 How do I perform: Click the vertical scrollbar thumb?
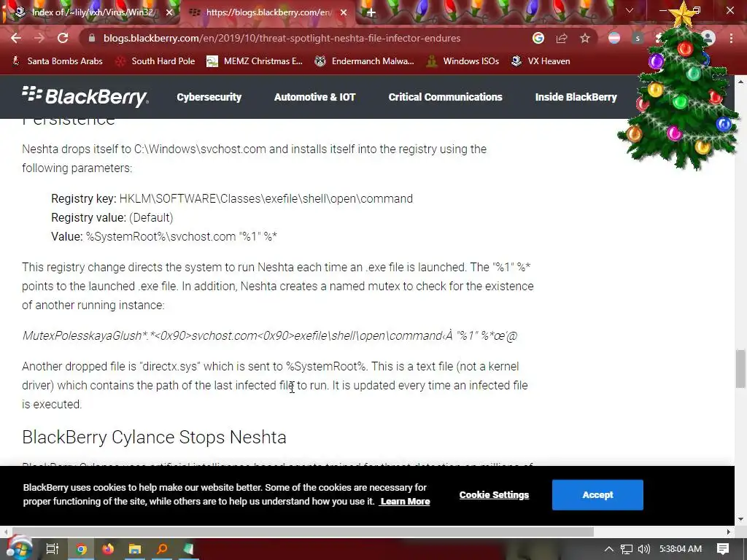point(740,368)
